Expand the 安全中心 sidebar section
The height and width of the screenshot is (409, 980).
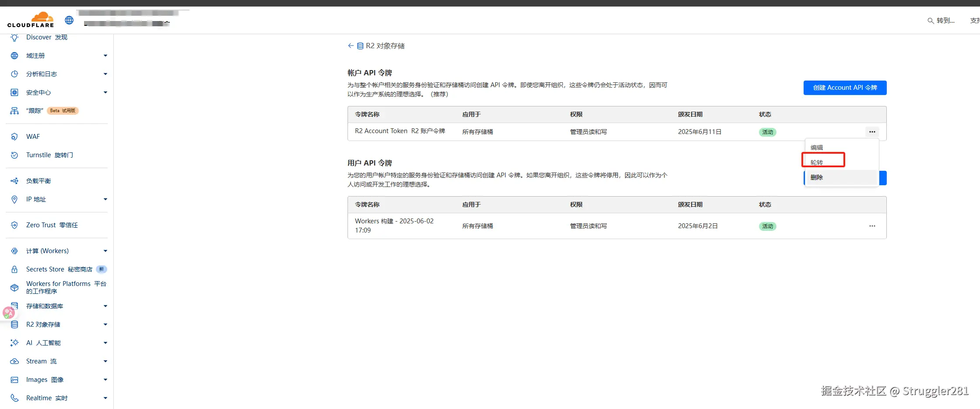coord(105,92)
